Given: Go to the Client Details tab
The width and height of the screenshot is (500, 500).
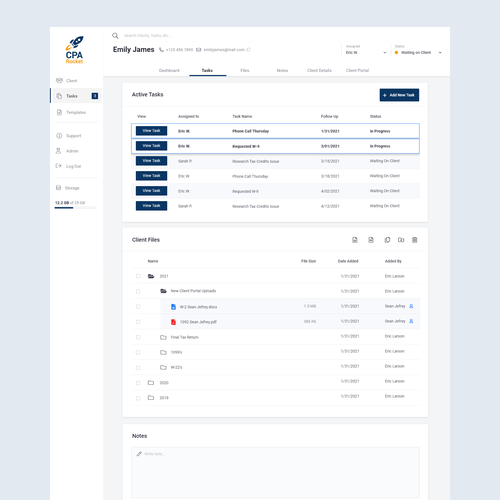Looking at the screenshot, I should pyautogui.click(x=319, y=70).
